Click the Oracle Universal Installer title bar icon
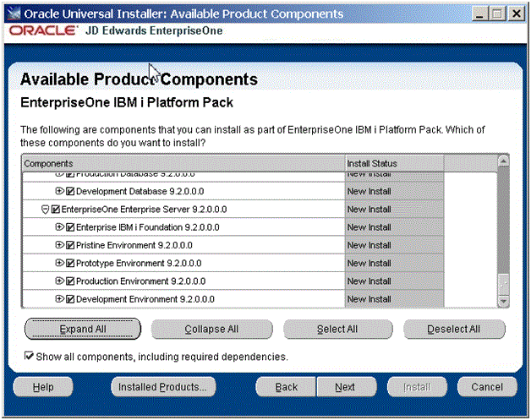This screenshot has width=531, height=420. coord(14,14)
